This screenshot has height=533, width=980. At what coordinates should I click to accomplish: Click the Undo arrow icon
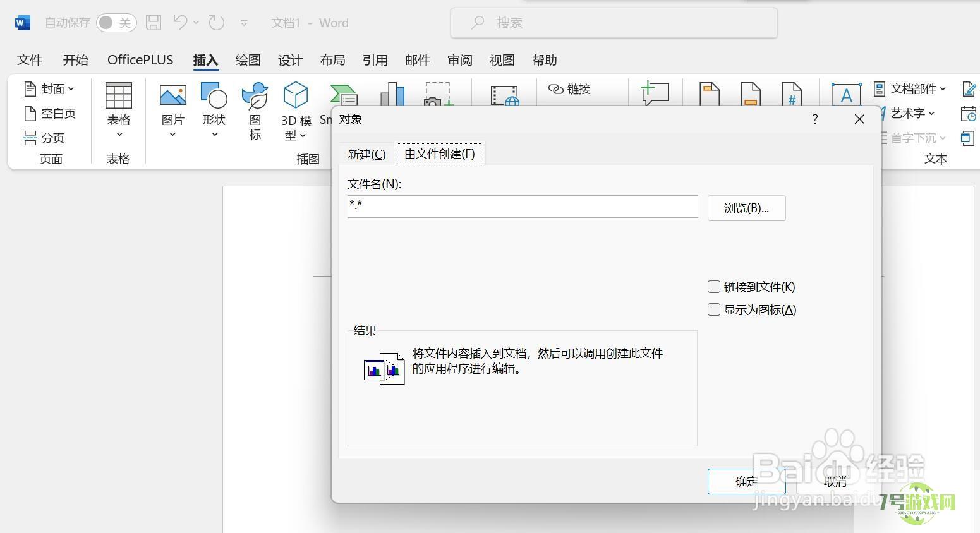(181, 23)
